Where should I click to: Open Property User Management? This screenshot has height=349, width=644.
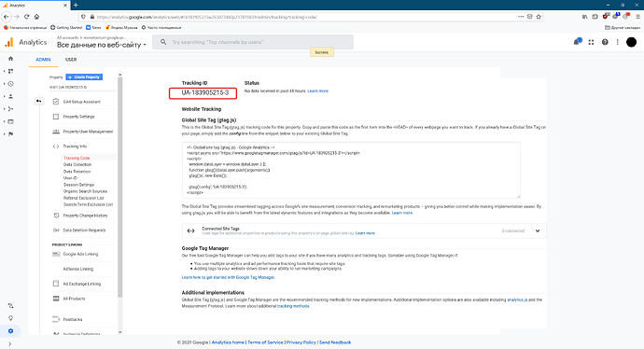88,132
